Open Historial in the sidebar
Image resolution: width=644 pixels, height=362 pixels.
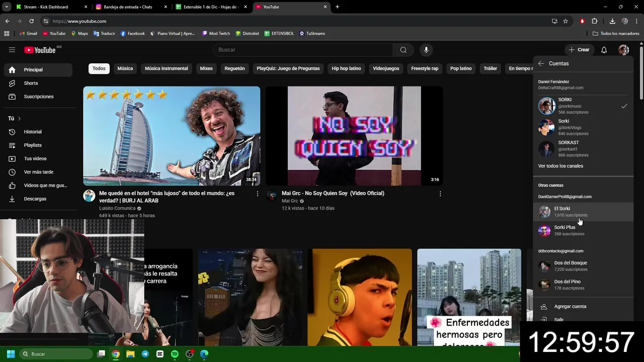click(x=38, y=132)
